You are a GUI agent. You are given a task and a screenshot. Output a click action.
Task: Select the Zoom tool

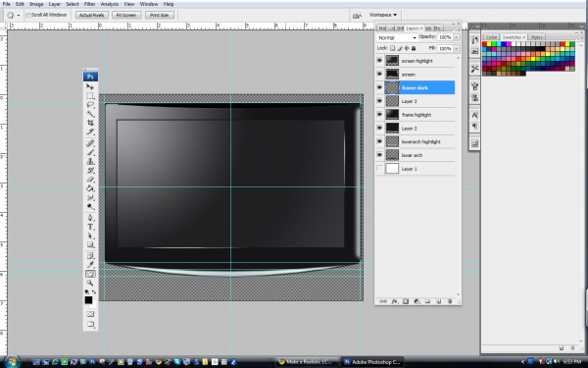[90, 284]
